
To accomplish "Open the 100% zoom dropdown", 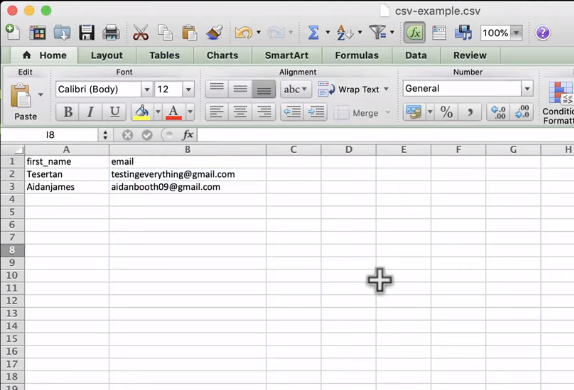I will 516,33.
